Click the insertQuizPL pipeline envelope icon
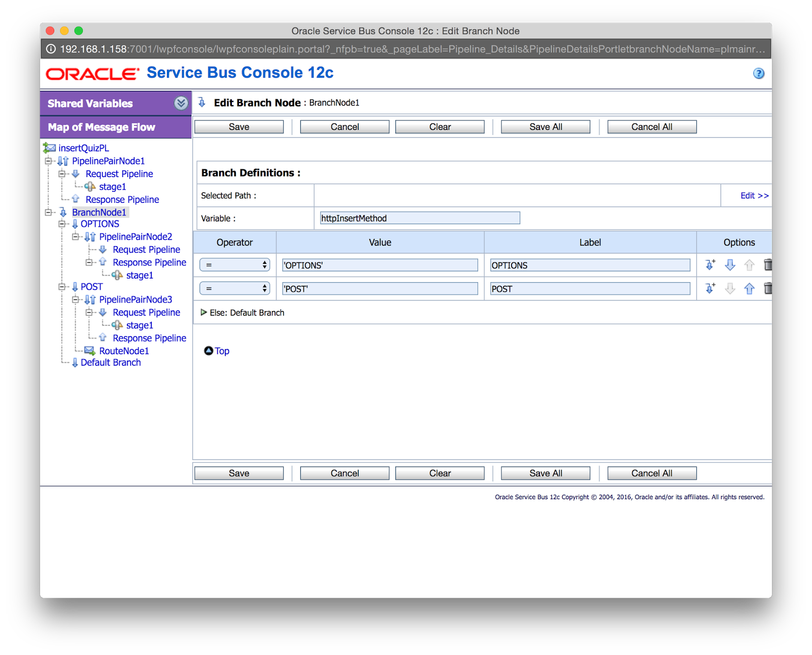 click(x=49, y=148)
